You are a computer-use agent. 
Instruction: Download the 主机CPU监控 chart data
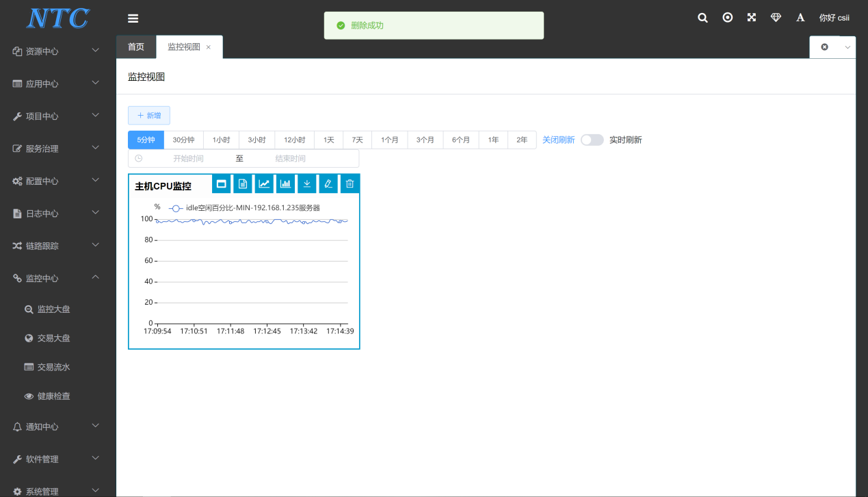point(307,183)
